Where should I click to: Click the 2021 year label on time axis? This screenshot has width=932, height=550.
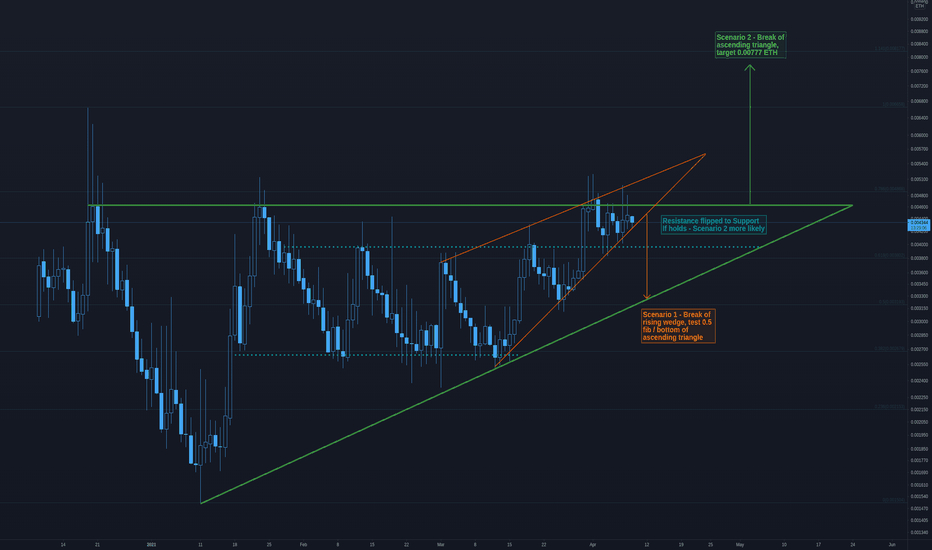tap(152, 545)
